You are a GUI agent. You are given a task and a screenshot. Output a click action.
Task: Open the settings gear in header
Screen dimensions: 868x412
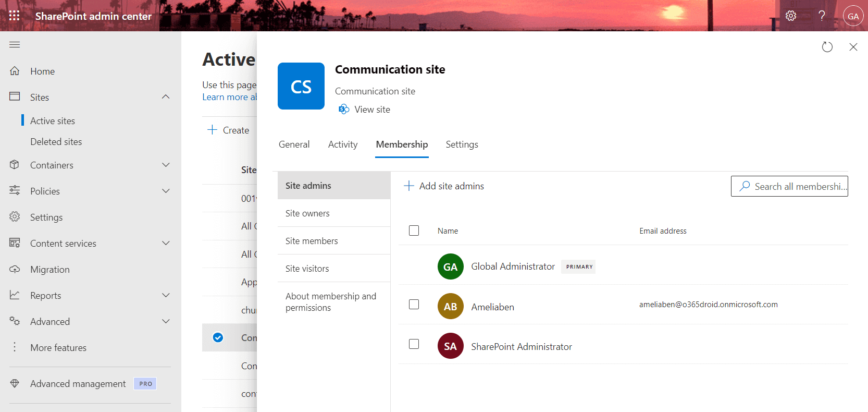click(x=790, y=16)
